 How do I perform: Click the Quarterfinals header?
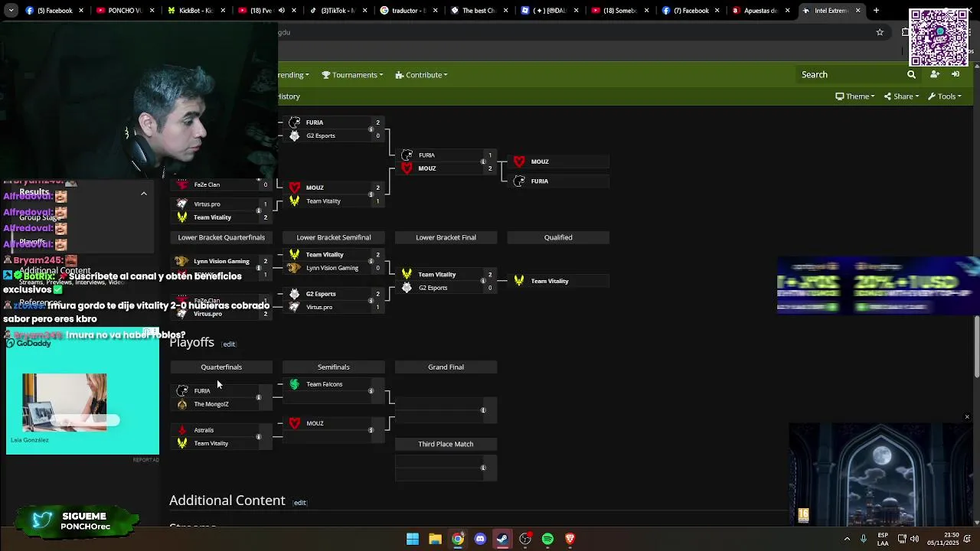coord(221,367)
